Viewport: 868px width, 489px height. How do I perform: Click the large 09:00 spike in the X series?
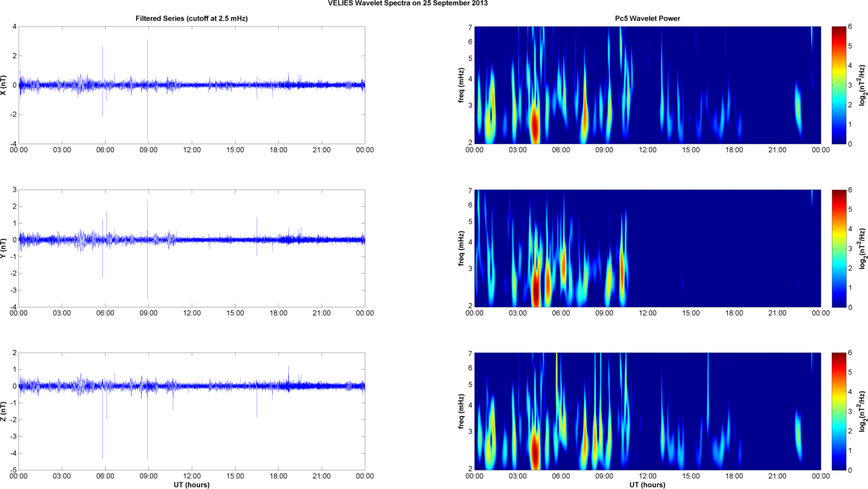pos(148,89)
